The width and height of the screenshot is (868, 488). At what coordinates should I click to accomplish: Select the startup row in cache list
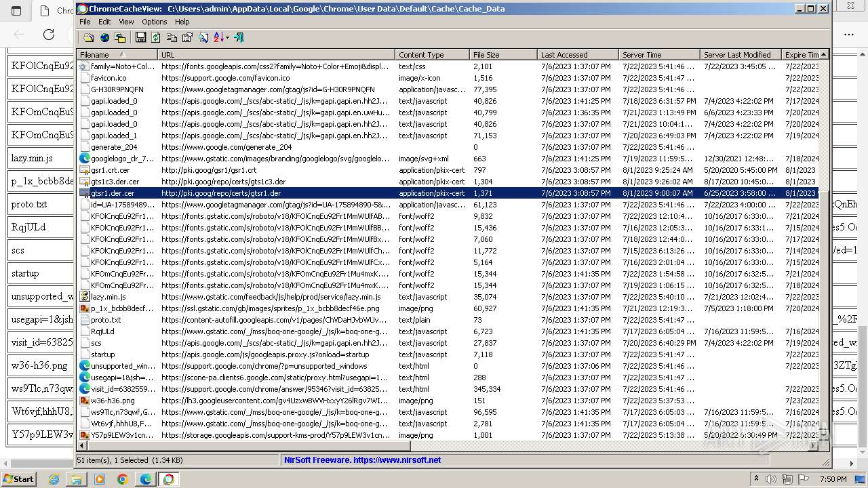(448, 354)
